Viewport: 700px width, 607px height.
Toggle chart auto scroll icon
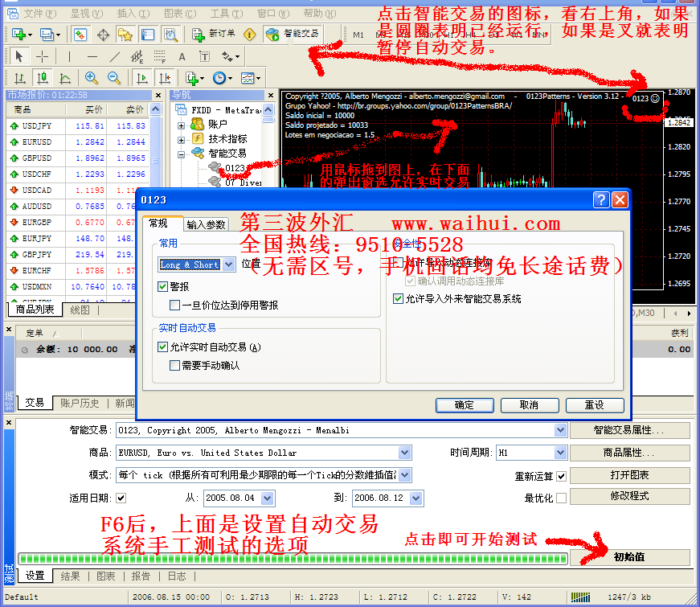point(142,79)
